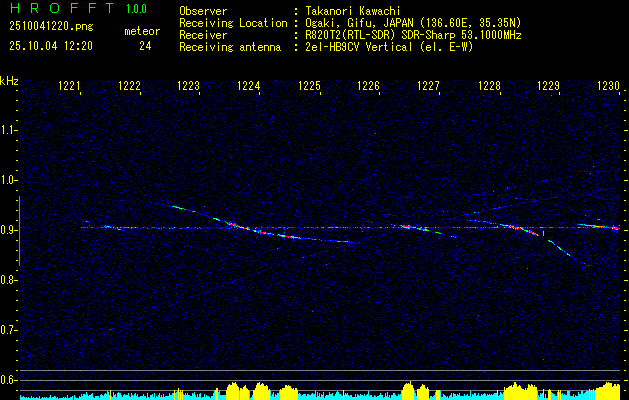Screen dimensions: 629x400
Task: Click the 1221 time marker
Action: point(69,86)
